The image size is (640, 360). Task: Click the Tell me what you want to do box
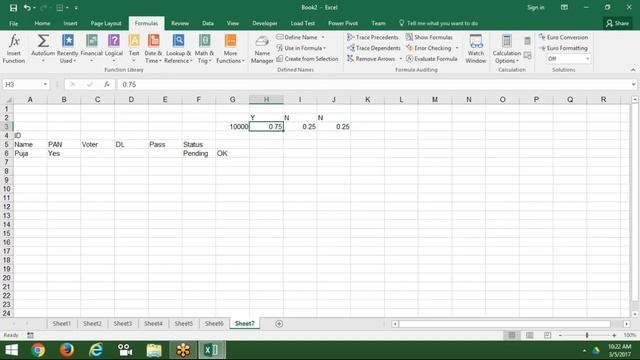tap(438, 23)
